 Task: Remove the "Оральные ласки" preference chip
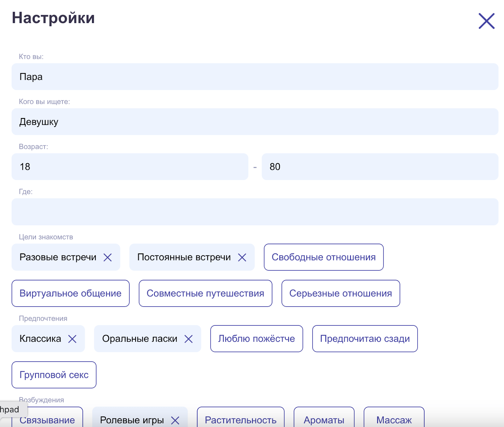189,339
